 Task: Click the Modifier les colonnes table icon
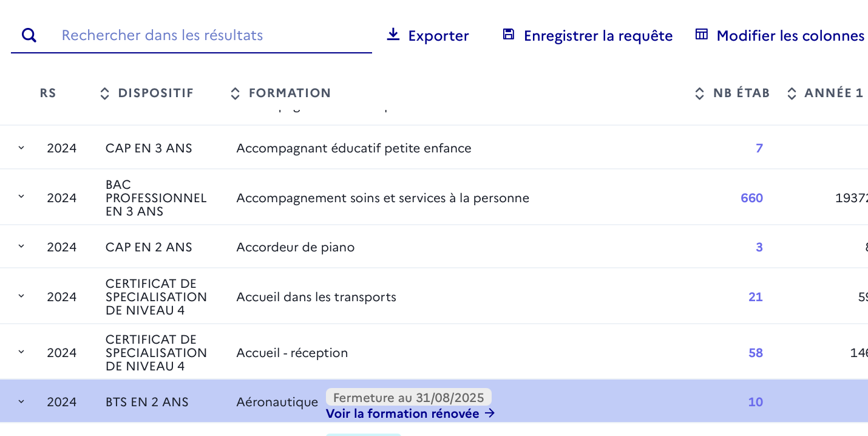(x=702, y=35)
